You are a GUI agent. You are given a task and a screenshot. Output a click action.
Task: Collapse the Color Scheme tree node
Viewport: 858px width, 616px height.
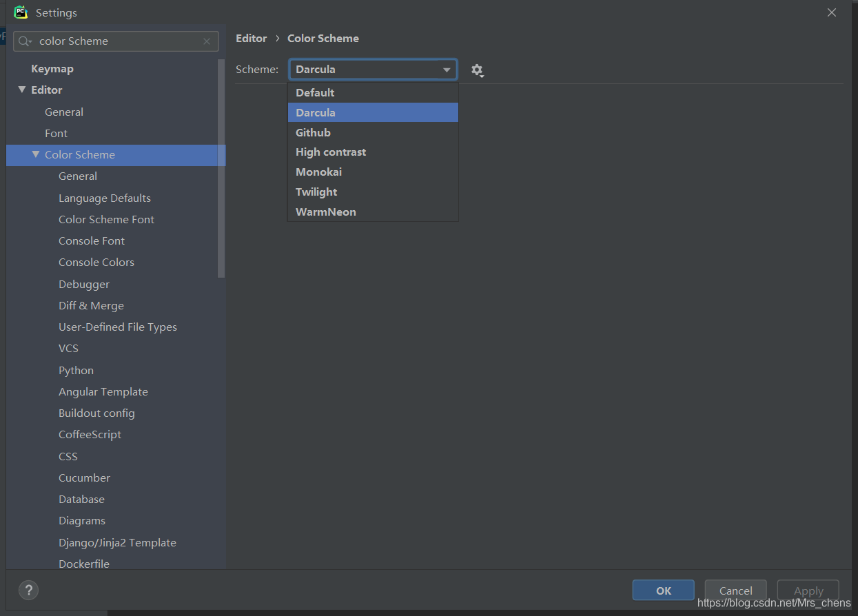click(x=36, y=154)
